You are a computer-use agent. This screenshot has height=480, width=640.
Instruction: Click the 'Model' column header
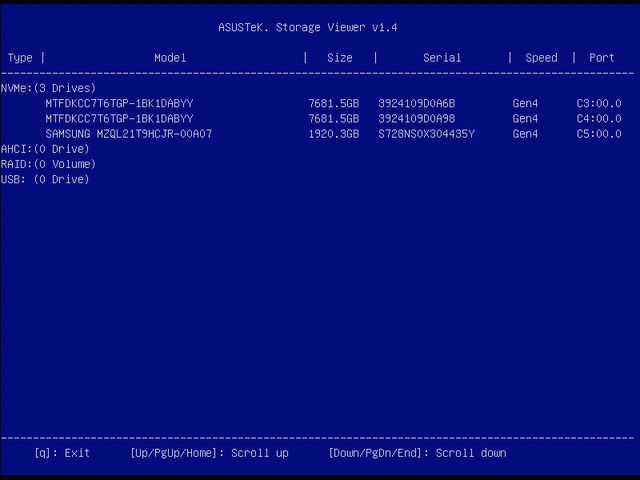click(170, 58)
